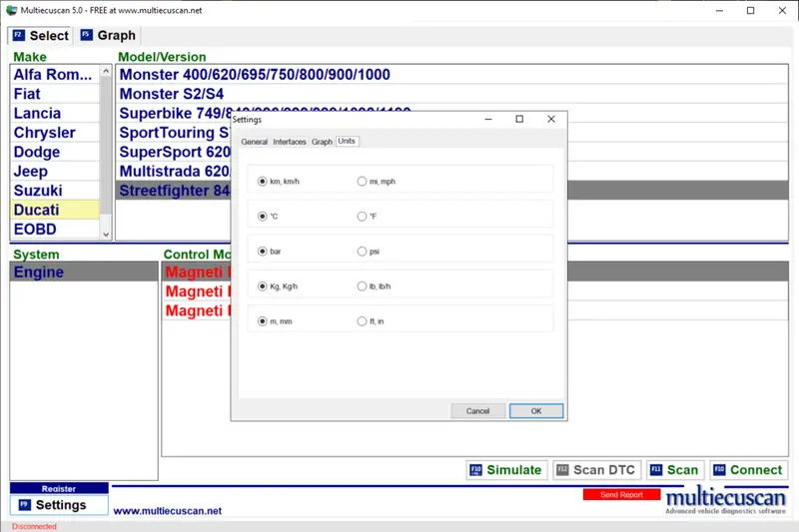This screenshot has width=799, height=532.
Task: Select Monster 400/620/695/750/800/900/1000 model
Action: (452, 74)
